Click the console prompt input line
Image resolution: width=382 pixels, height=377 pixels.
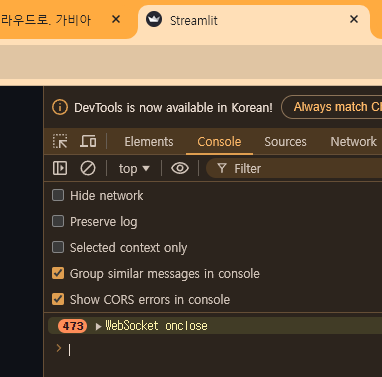pyautogui.click(x=223, y=350)
